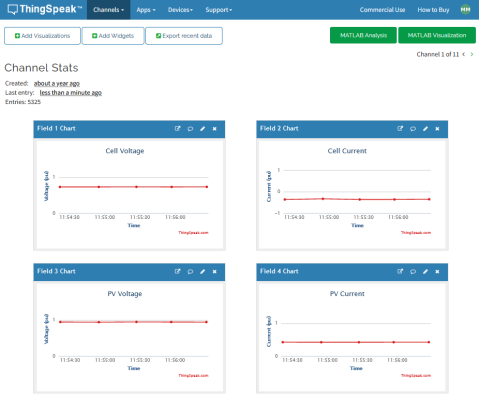The image size is (479, 396).
Task: Edit Field 3 Chart with pencil icon
Action: pos(202,272)
